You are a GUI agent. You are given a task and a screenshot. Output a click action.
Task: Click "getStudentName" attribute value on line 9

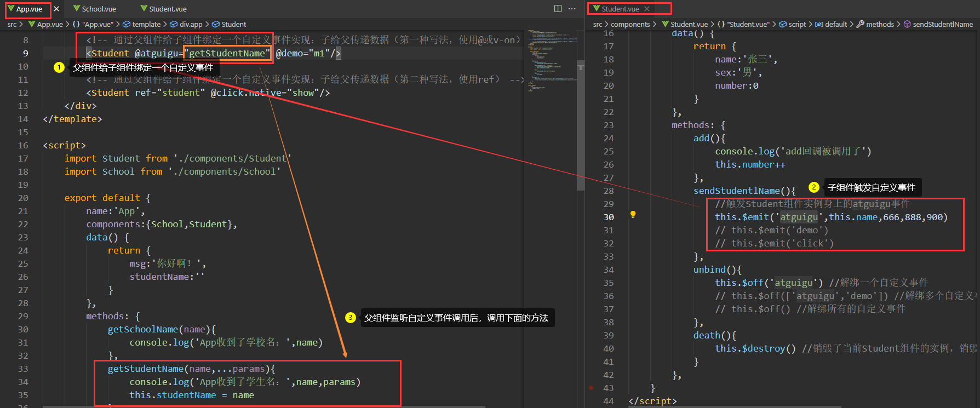(227, 53)
